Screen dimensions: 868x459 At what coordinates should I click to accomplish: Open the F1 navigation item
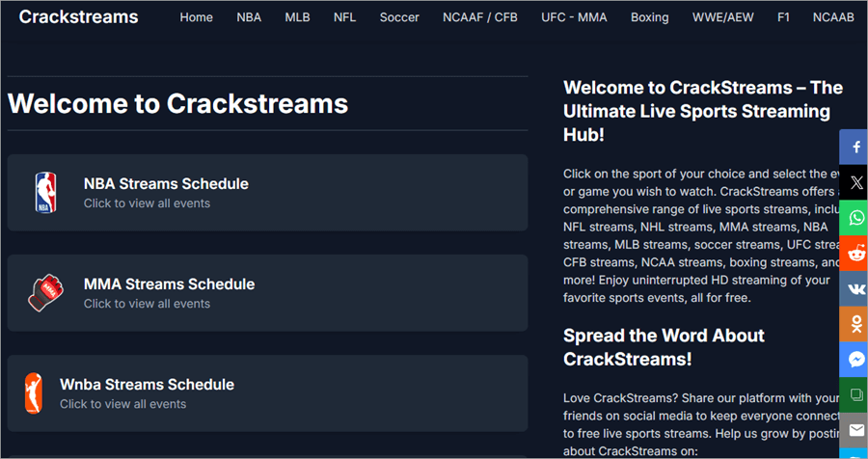coord(783,17)
